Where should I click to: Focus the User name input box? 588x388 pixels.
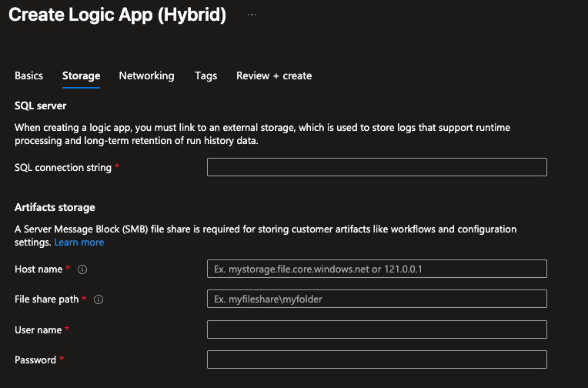(x=377, y=329)
